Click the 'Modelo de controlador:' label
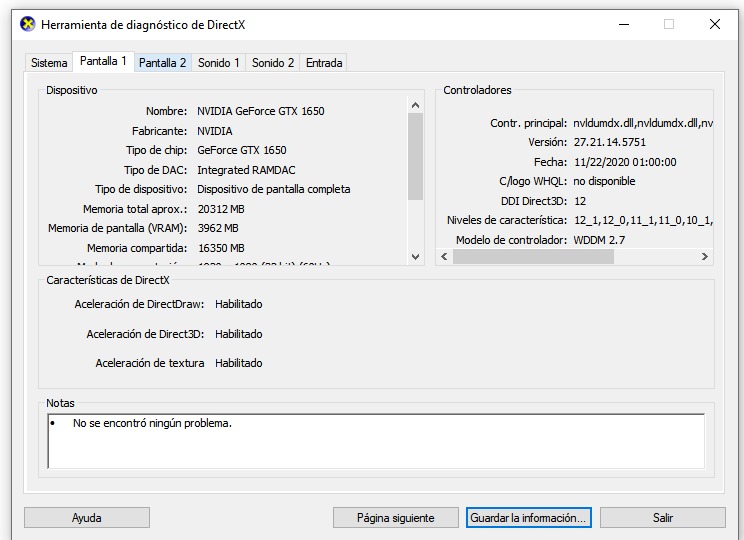Image resolution: width=744 pixels, height=540 pixels. (512, 240)
